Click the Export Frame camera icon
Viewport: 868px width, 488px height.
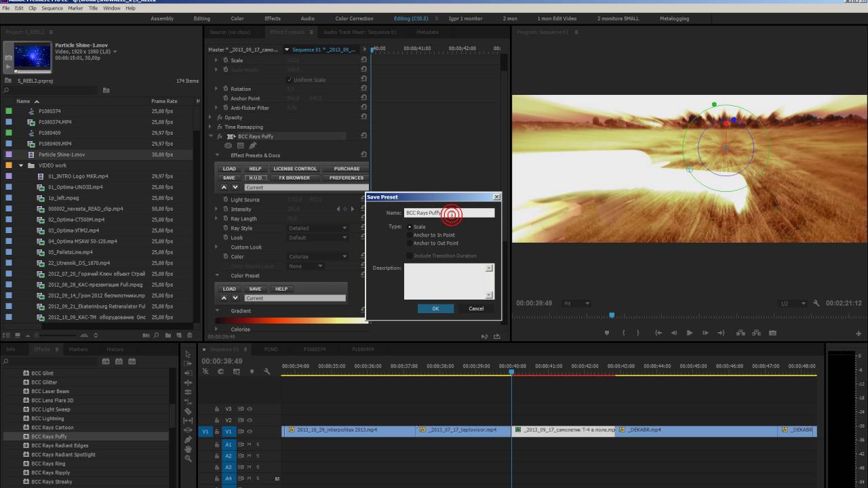coord(772,333)
